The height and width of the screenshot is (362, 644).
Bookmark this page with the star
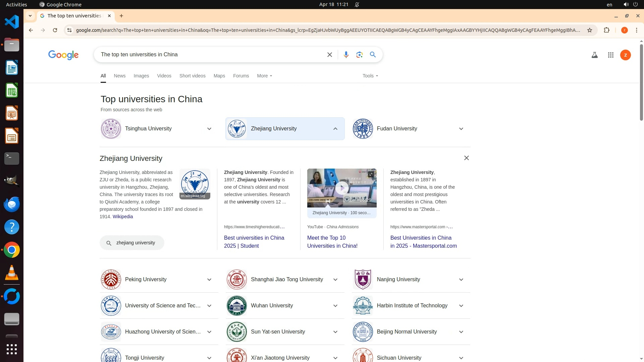point(589,30)
